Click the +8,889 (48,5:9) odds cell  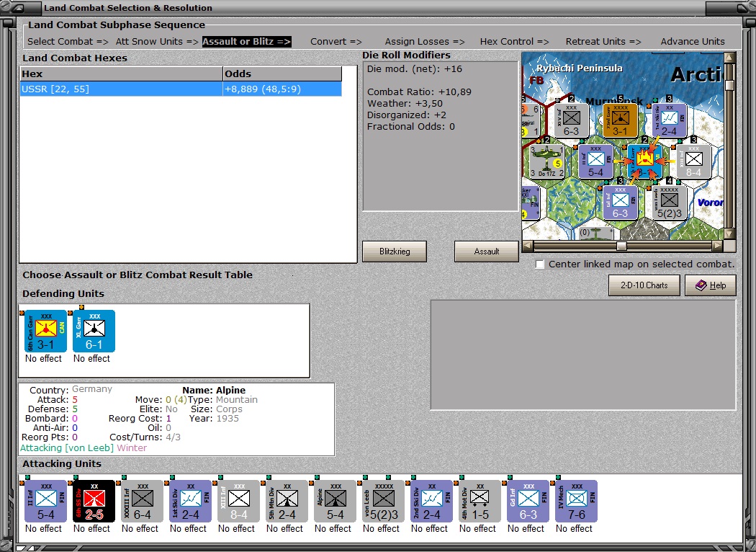point(282,89)
